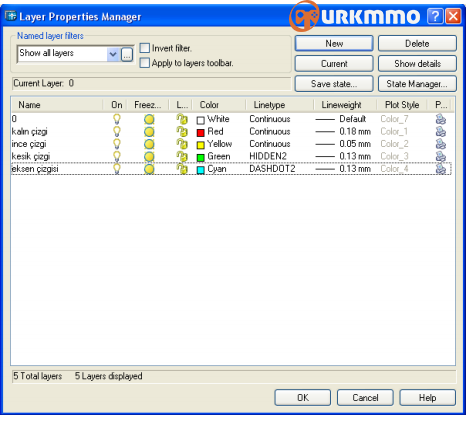The image size is (471, 422).
Task: Click the Red color swatch of kalın çizgi
Action: tap(200, 133)
